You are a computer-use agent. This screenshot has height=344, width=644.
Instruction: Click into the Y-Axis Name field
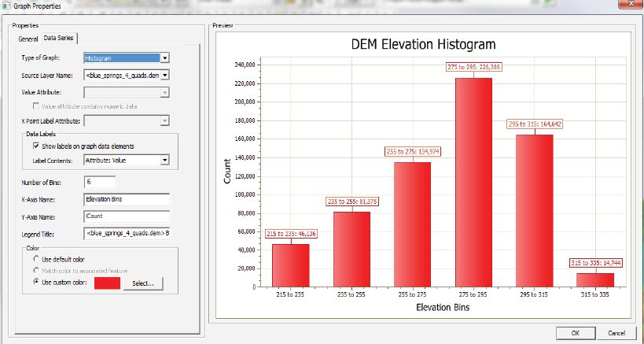coord(126,216)
